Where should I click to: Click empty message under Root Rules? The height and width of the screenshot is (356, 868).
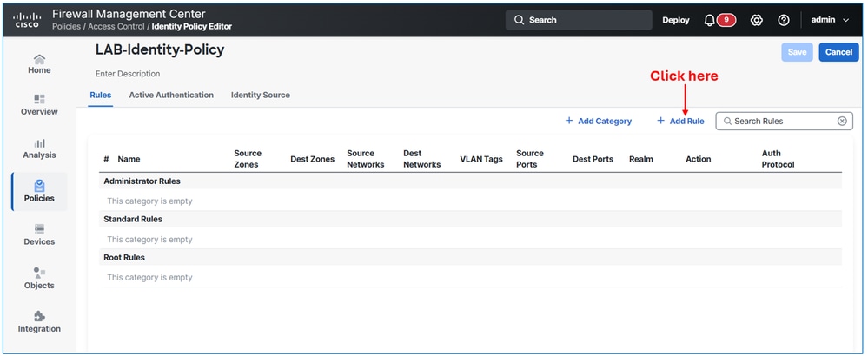click(149, 277)
